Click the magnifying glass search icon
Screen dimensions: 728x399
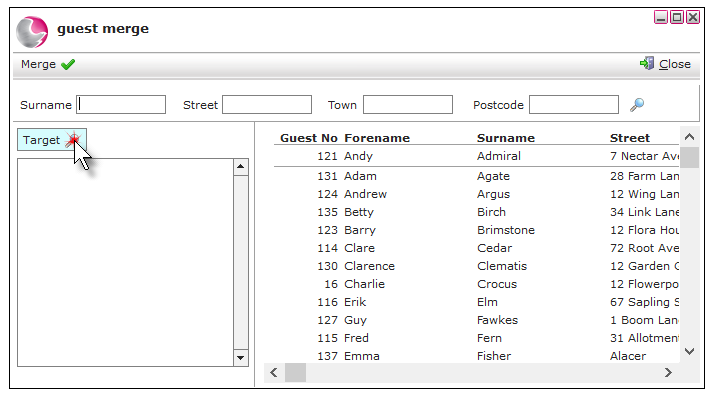pos(637,105)
